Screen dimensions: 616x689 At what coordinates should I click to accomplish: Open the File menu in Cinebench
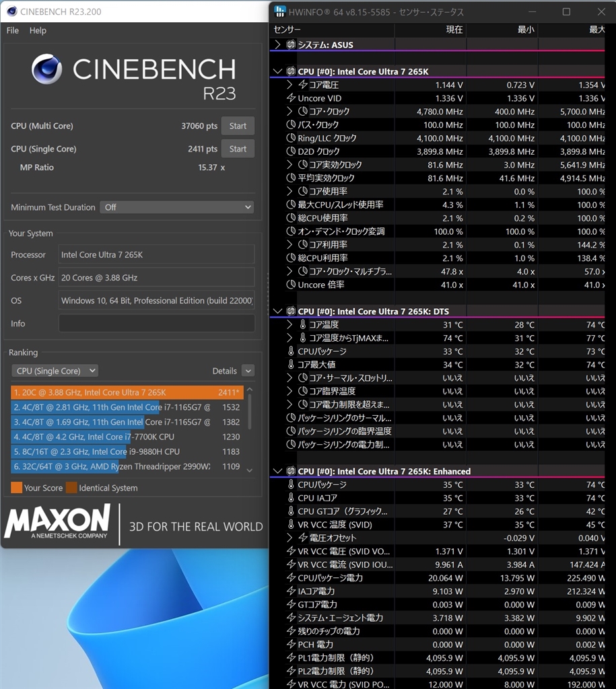point(12,30)
